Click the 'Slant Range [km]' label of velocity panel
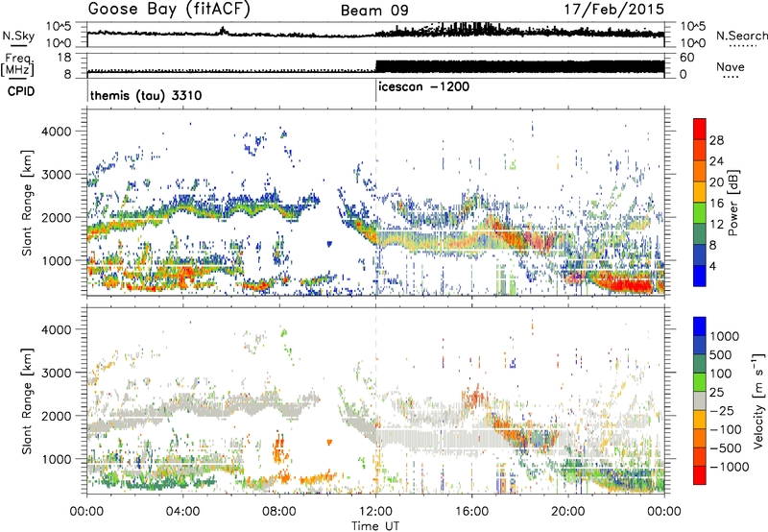The image size is (768, 532). 27,400
